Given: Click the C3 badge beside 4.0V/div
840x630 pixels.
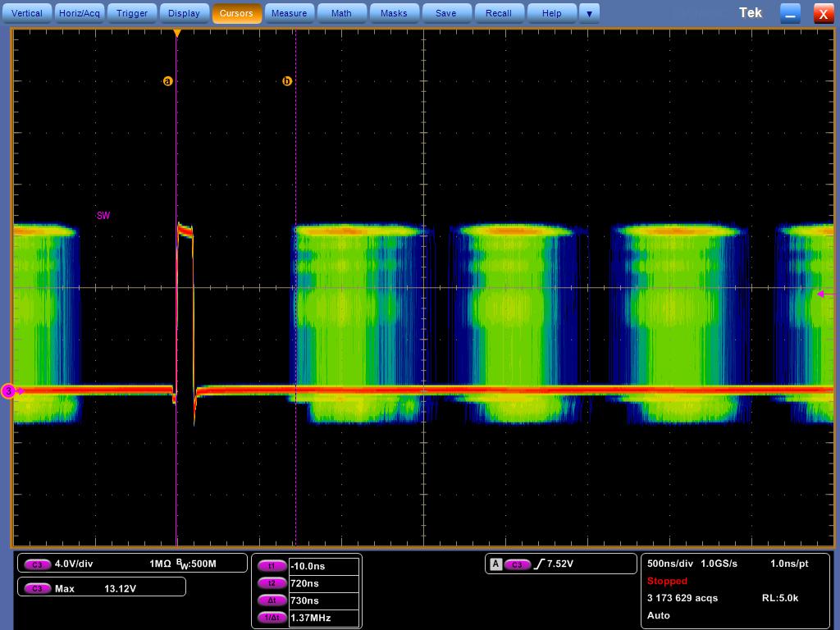Looking at the screenshot, I should [x=37, y=564].
